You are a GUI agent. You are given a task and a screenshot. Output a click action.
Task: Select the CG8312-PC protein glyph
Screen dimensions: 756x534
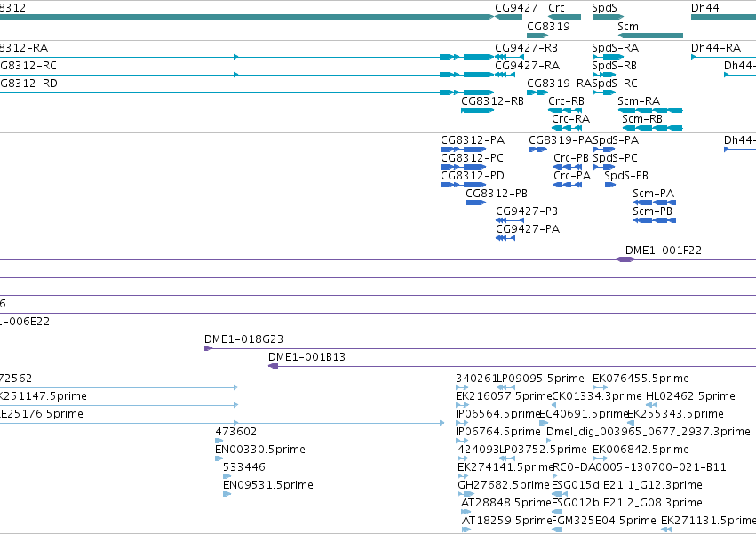point(464,167)
